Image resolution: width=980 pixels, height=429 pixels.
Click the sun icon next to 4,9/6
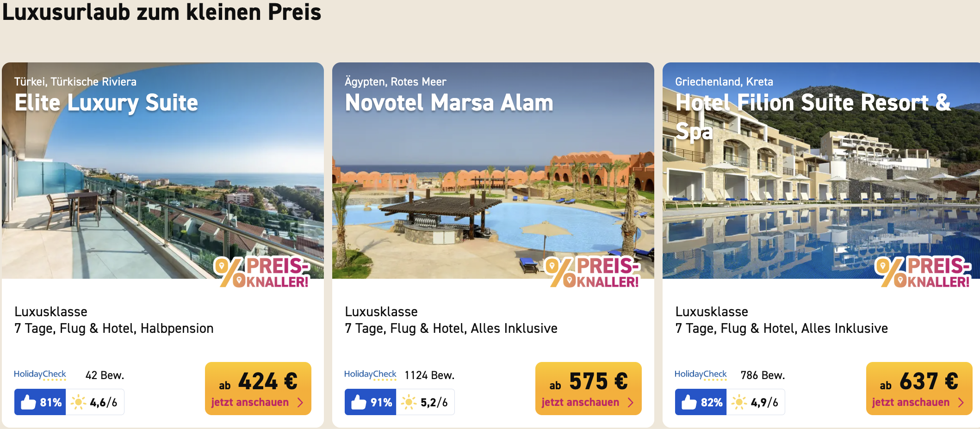739,402
